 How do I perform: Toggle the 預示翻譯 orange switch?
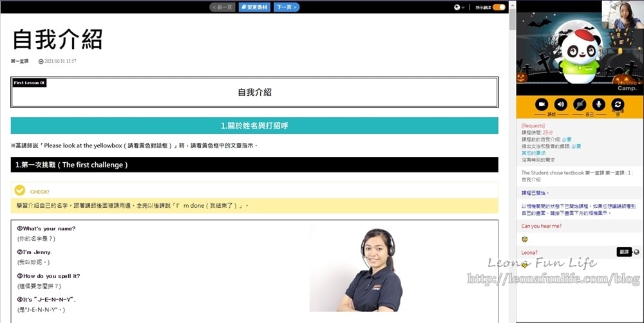tap(499, 7)
